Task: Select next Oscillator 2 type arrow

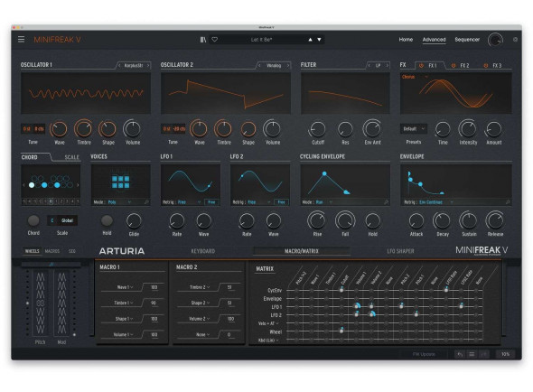Action: 288,65
